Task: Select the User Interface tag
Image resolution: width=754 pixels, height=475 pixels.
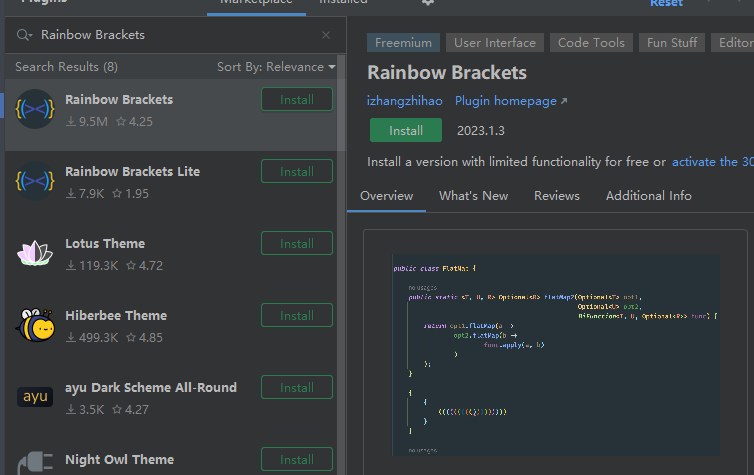Action: [495, 43]
